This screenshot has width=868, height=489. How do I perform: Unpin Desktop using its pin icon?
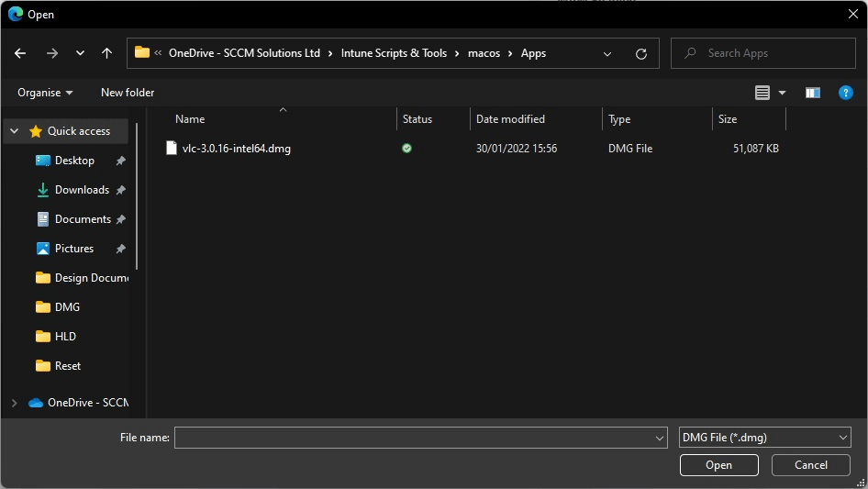pyautogui.click(x=120, y=161)
